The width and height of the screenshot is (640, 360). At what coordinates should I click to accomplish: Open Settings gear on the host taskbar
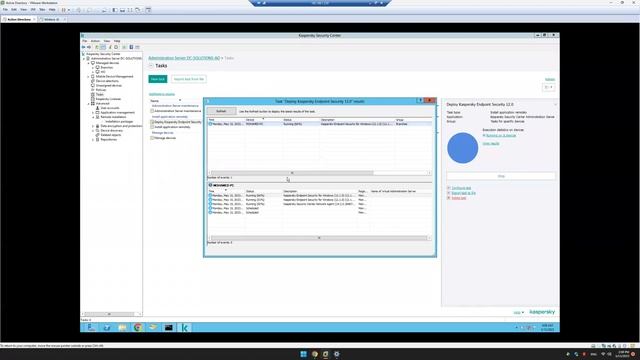click(x=337, y=354)
